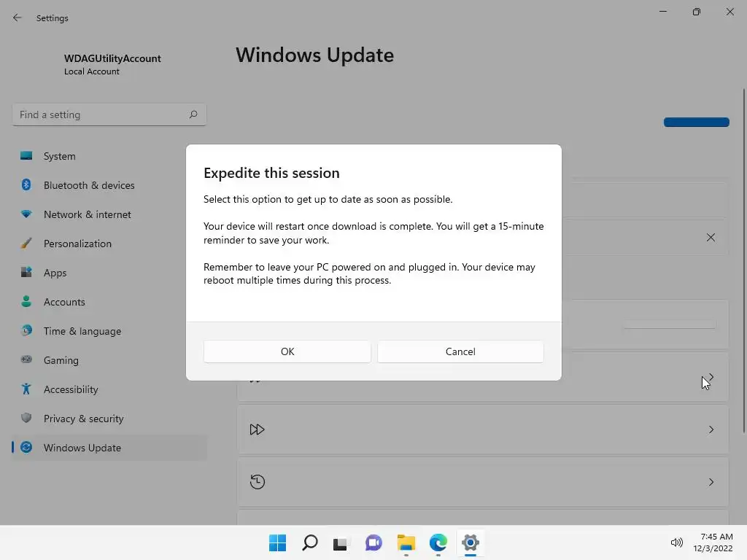Image resolution: width=747 pixels, height=560 pixels.
Task: Open the Windows Start menu
Action: click(277, 542)
